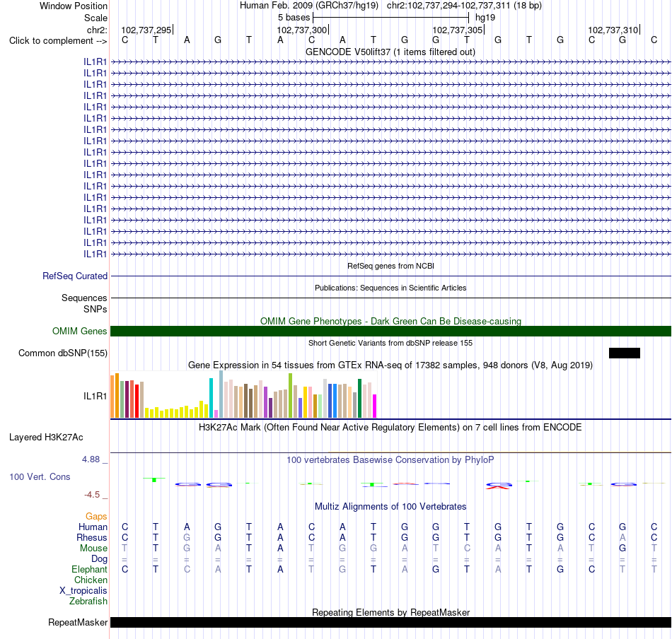Screen dimensions: 672x639
Task: Click the Common dbSNP(155) track label
Action: pos(62,353)
